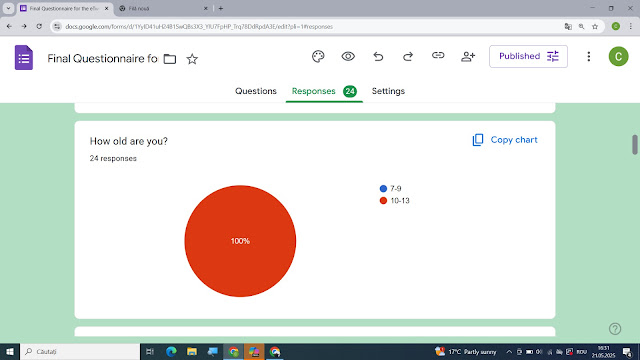Copy chart for How old are you
This screenshot has width=640, height=360.
[505, 140]
